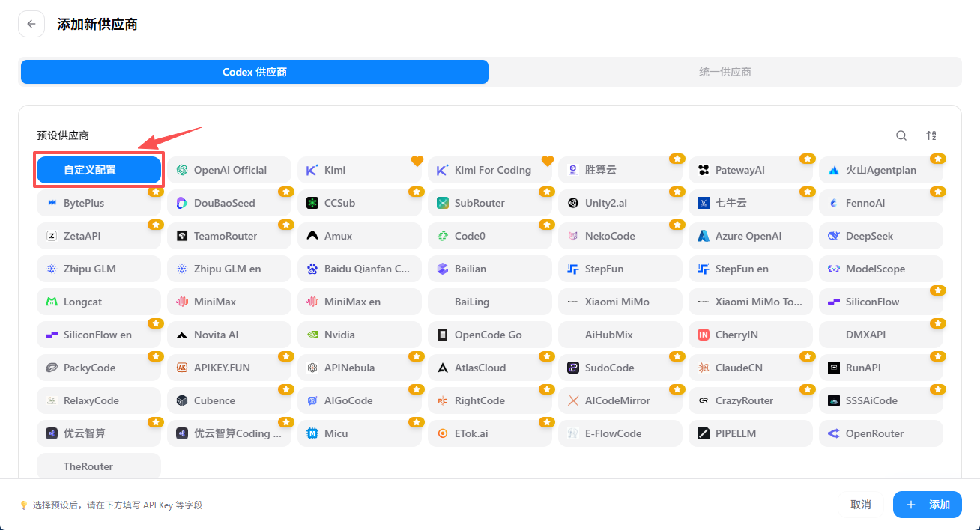The width and height of the screenshot is (980, 530).
Task: Click the SubRouter logo icon
Action: tap(442, 203)
